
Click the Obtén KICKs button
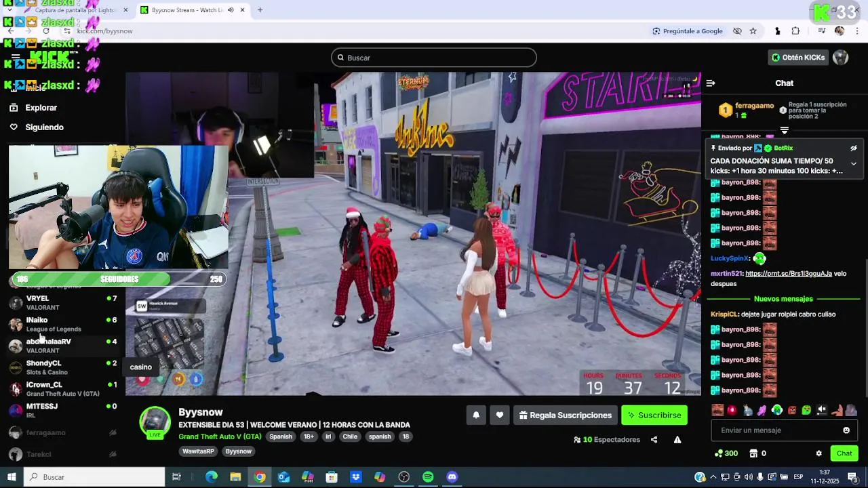[798, 58]
